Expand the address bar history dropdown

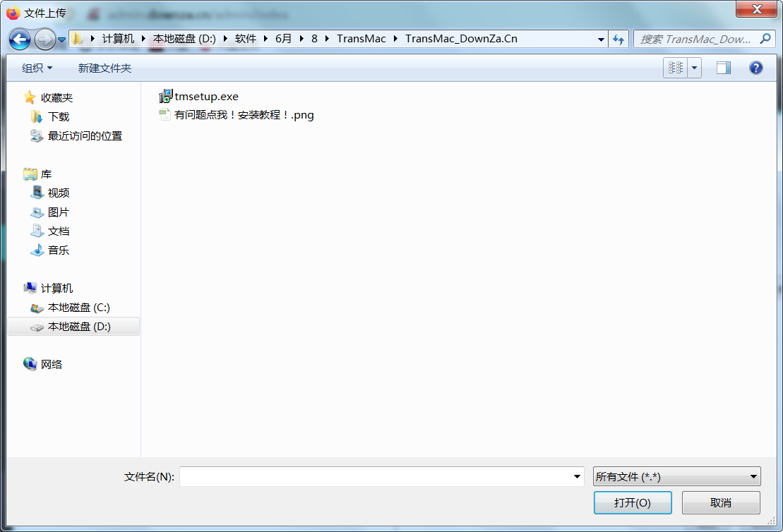pyautogui.click(x=601, y=40)
